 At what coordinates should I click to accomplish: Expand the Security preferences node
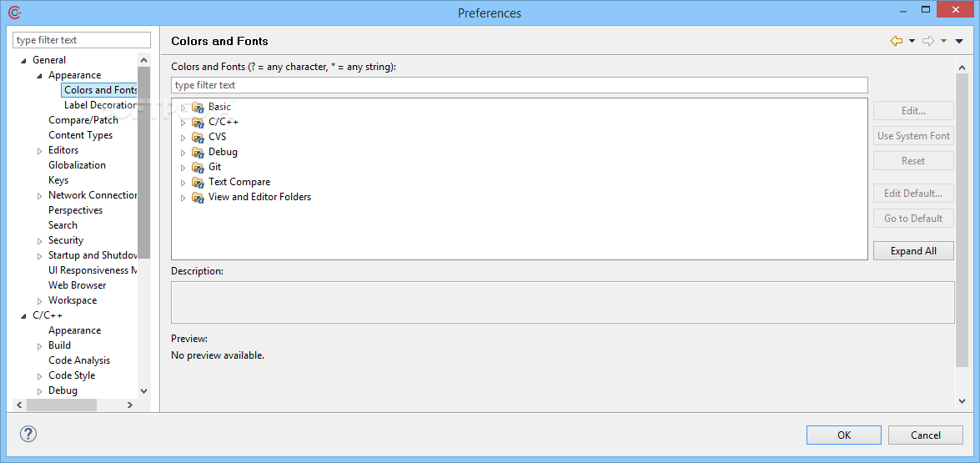coord(40,240)
